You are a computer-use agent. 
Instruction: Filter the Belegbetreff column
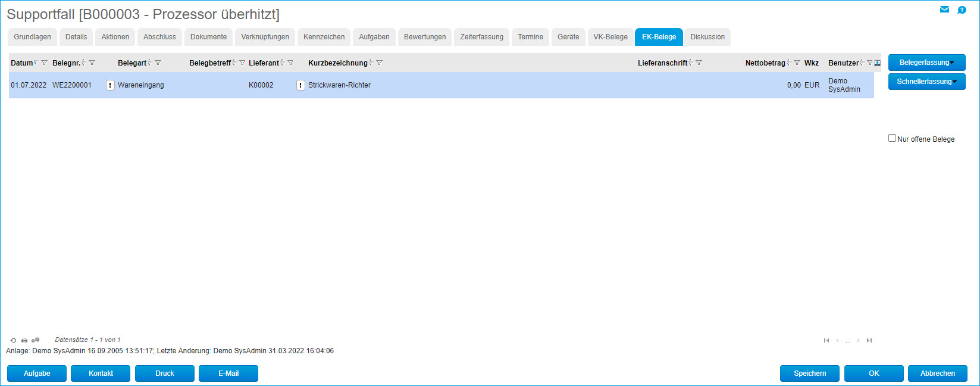pyautogui.click(x=242, y=63)
